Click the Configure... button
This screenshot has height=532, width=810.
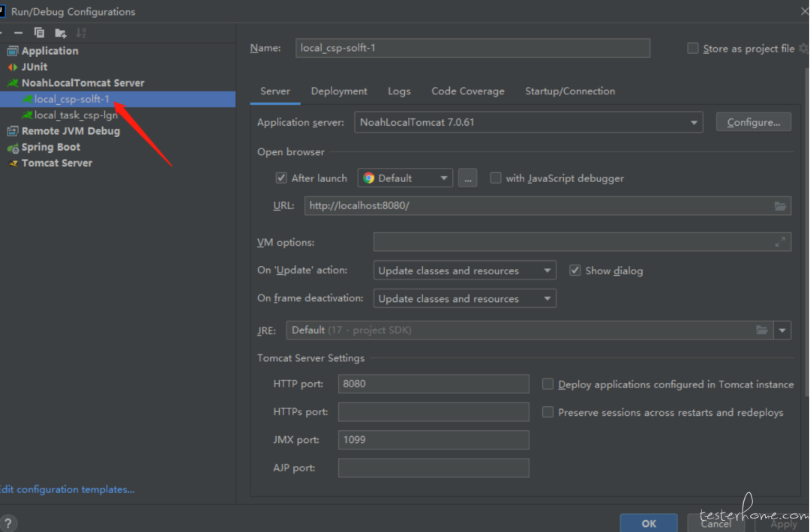click(753, 122)
